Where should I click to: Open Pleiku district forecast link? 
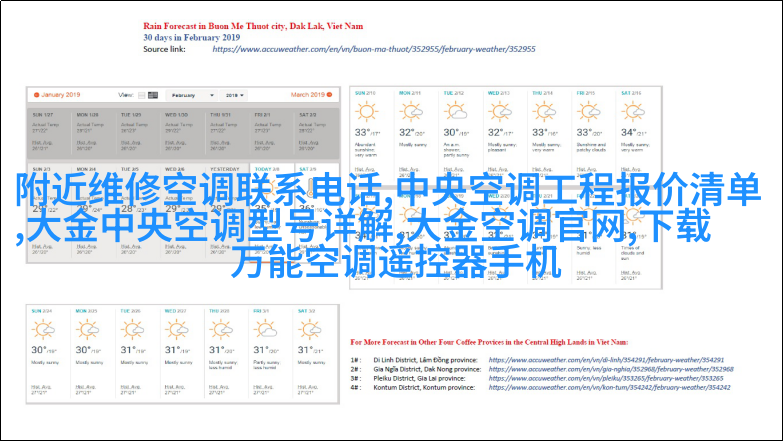point(606,378)
